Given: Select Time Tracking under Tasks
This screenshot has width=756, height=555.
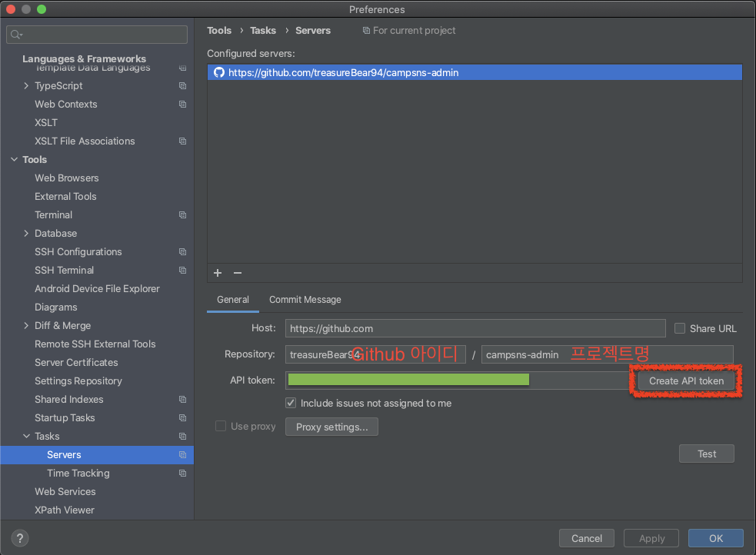Looking at the screenshot, I should point(78,473).
